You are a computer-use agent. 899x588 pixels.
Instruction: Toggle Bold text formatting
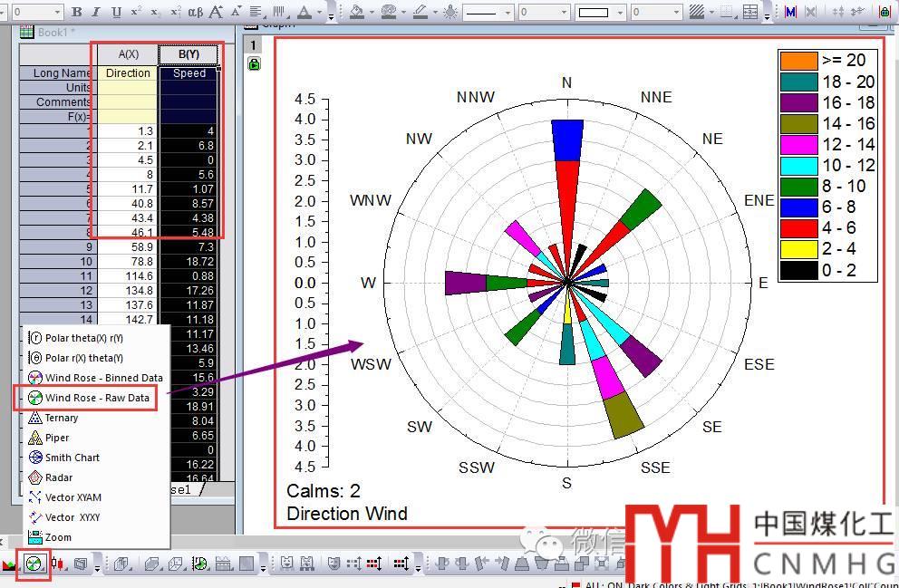pyautogui.click(x=77, y=12)
